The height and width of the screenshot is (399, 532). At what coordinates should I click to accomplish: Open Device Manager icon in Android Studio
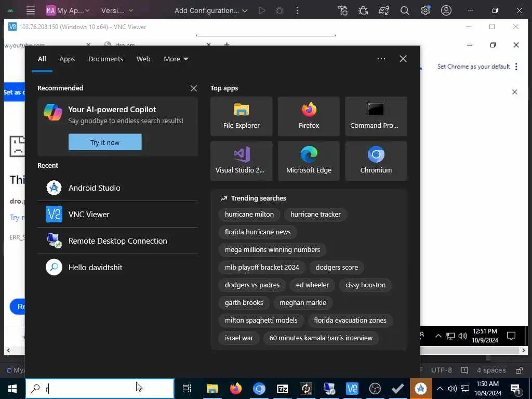pos(343,10)
